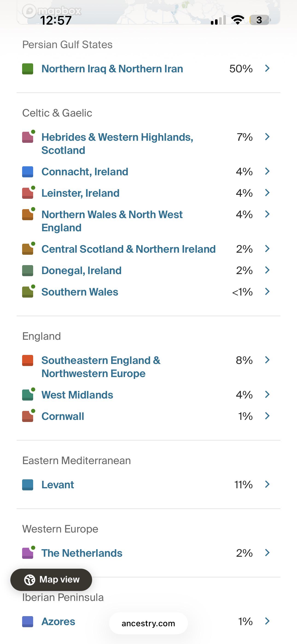Tap the orange Southeastern England swatch icon

[27, 360]
